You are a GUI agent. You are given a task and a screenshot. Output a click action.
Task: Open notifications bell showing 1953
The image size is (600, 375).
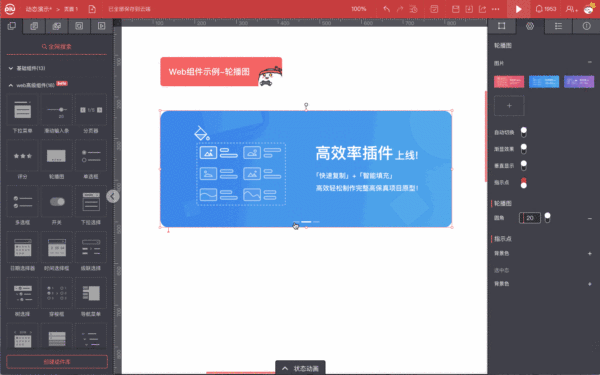click(x=546, y=9)
